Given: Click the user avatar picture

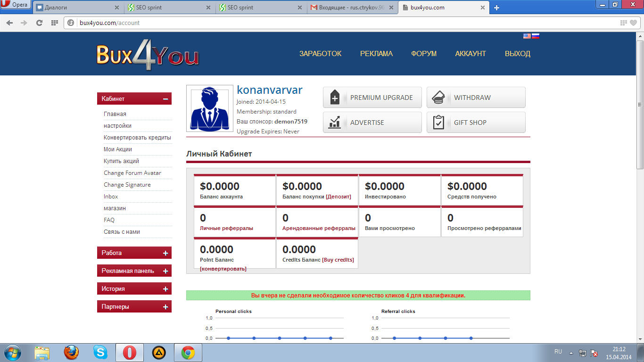Looking at the screenshot, I should click(x=210, y=109).
